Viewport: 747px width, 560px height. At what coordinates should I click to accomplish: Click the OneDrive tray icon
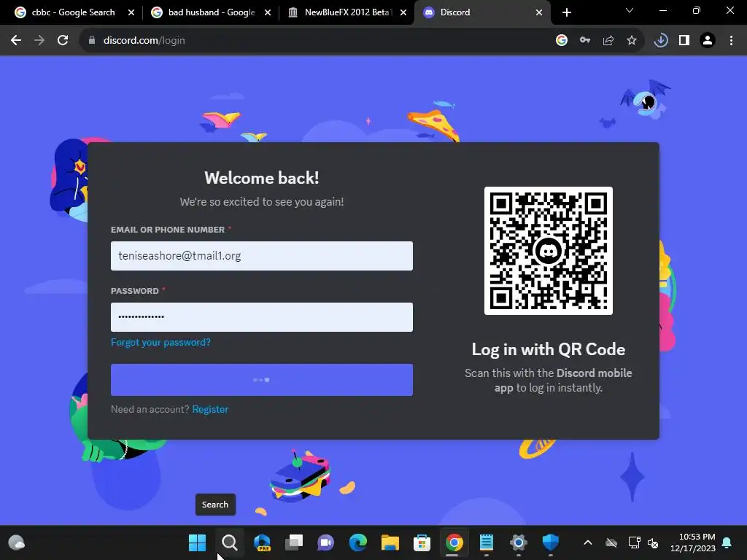(611, 542)
